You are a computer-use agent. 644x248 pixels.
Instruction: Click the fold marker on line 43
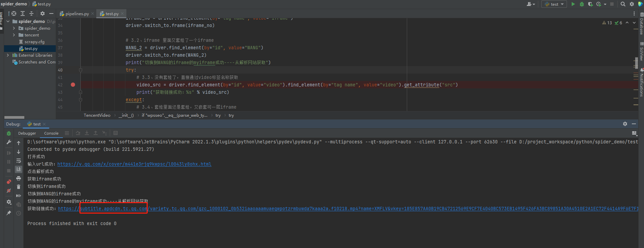click(x=80, y=92)
